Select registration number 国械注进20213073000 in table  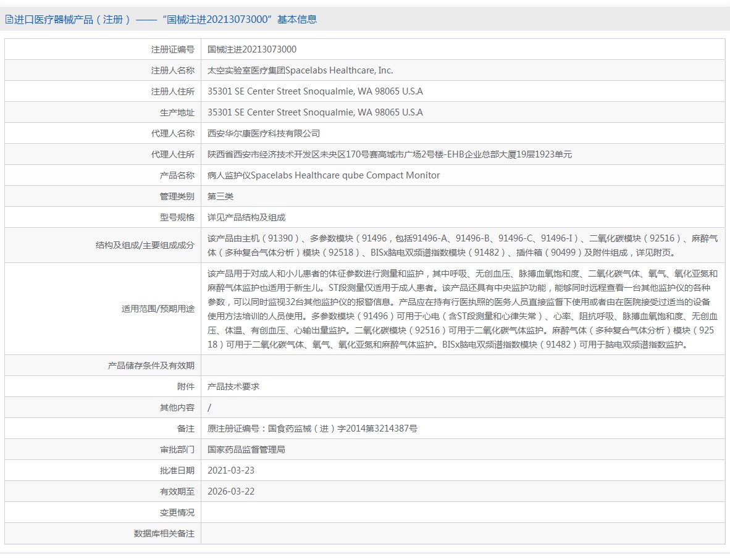tap(252, 49)
